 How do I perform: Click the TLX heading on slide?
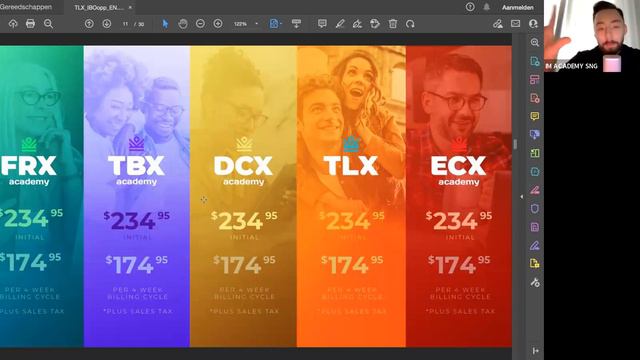pyautogui.click(x=351, y=165)
